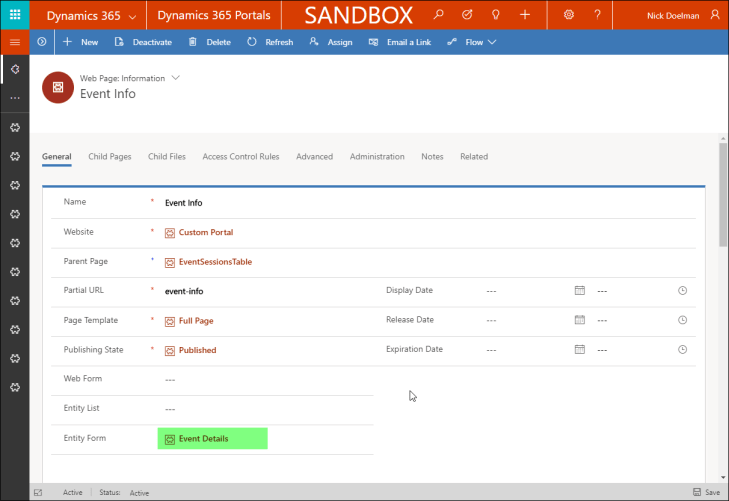Email a Link to this record

tap(400, 42)
